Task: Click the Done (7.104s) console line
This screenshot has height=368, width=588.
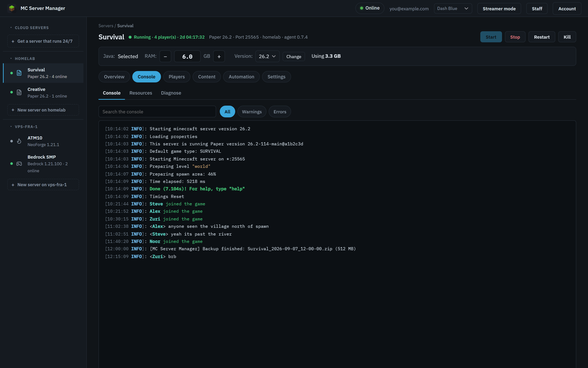Action: (x=175, y=189)
